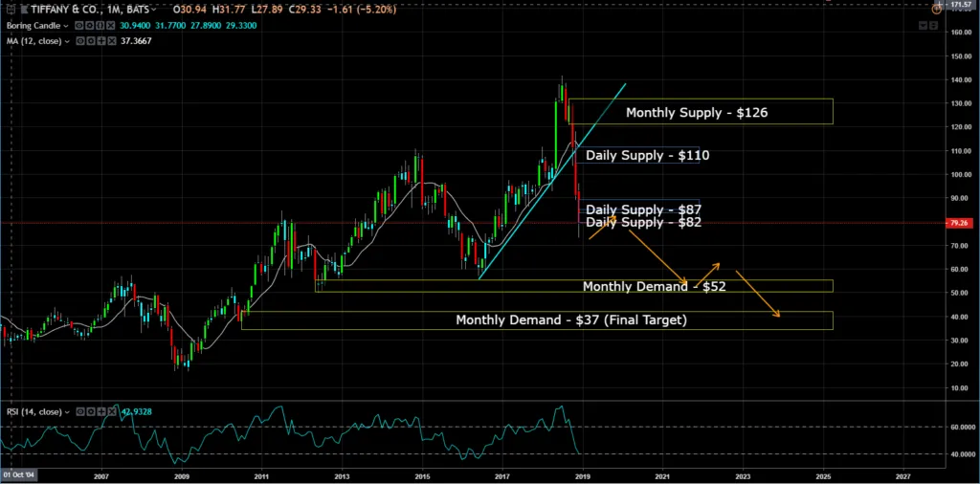Click the 'RSI (14, close)' indicator name
Screen dimensions: 980x484
[x=34, y=411]
